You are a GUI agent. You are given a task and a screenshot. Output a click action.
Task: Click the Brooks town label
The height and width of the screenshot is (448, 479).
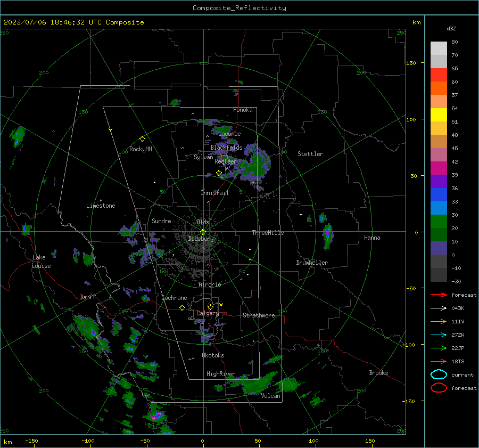coord(378,373)
